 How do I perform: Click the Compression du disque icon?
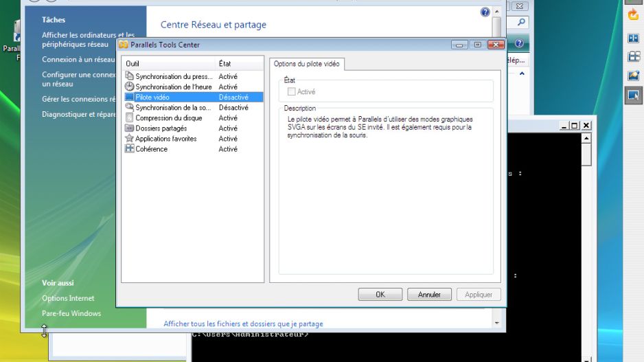pyautogui.click(x=129, y=117)
